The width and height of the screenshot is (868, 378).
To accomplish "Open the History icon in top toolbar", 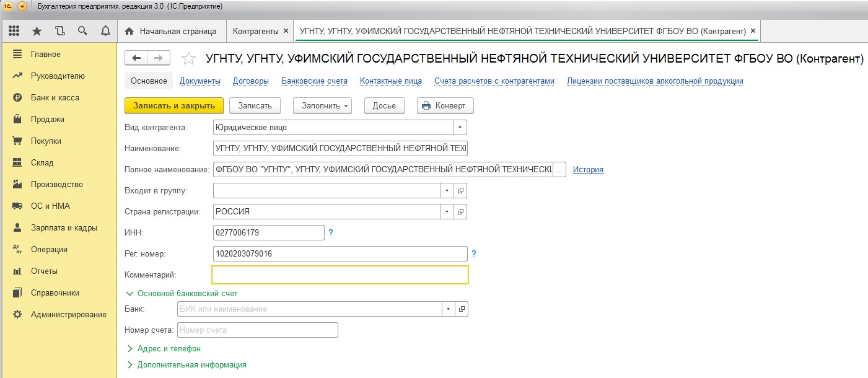I will 59,31.
